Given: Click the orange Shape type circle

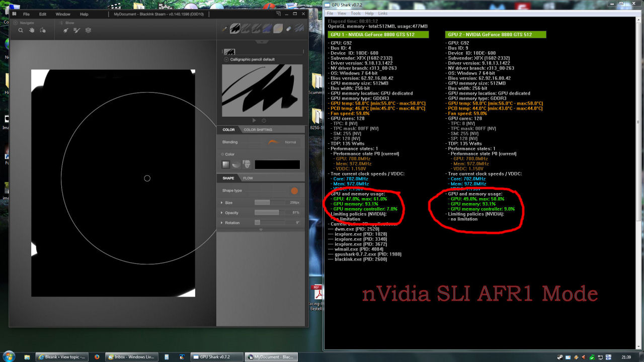Looking at the screenshot, I should click(x=294, y=191).
